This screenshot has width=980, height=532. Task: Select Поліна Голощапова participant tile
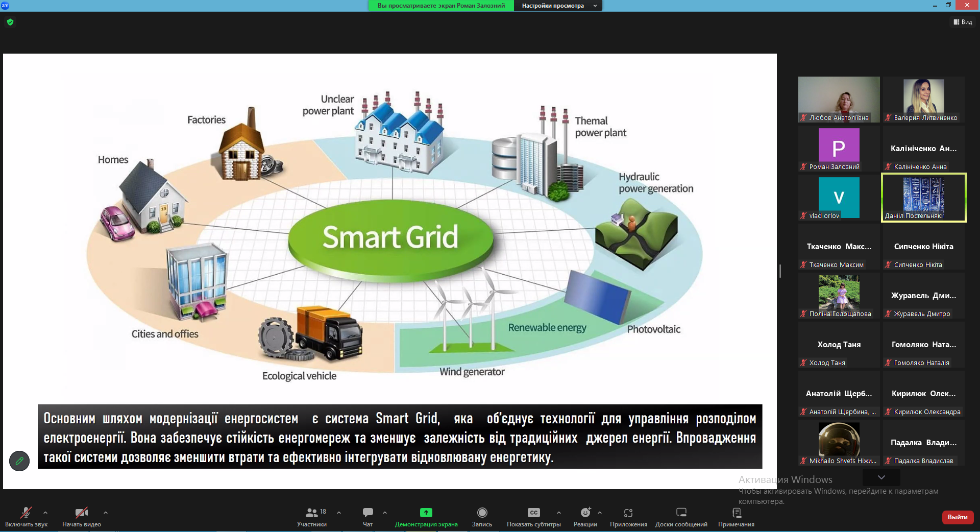[839, 296]
